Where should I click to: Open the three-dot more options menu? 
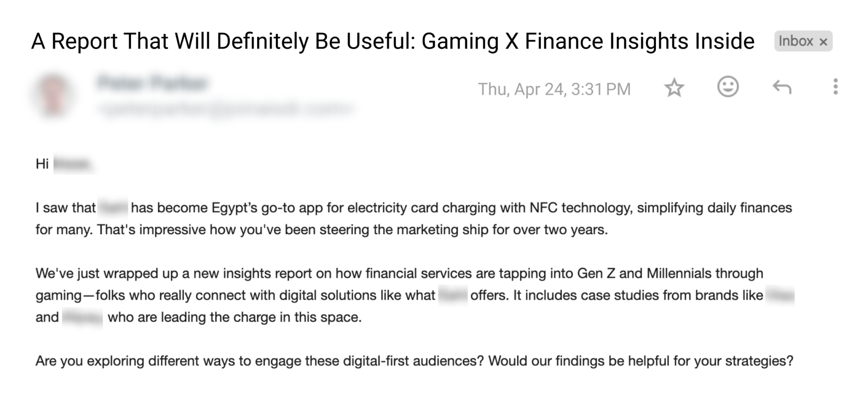point(835,87)
